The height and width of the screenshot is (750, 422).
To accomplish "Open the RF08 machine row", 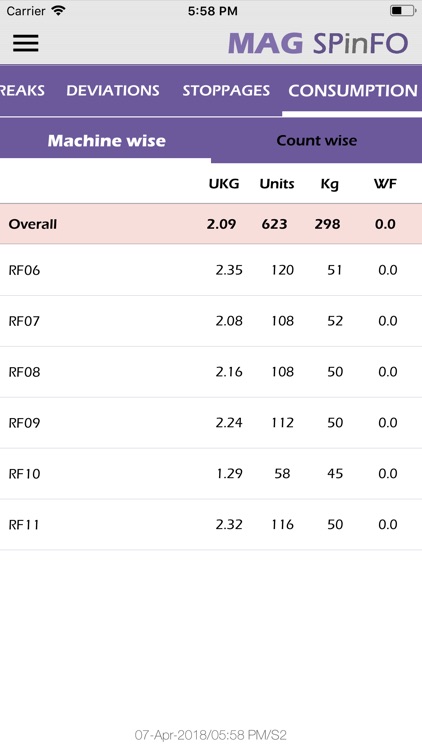I will (211, 372).
